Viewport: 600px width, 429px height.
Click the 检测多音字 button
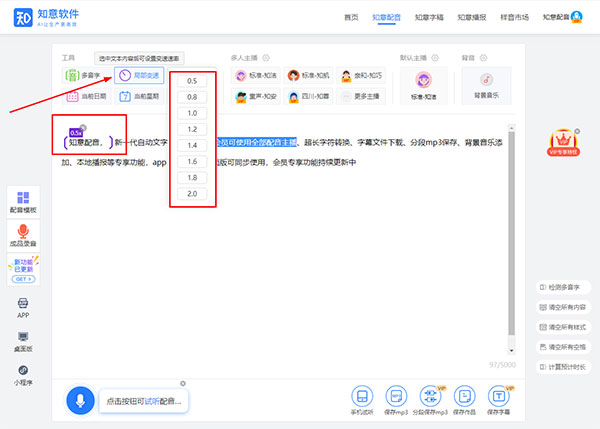[x=567, y=287]
